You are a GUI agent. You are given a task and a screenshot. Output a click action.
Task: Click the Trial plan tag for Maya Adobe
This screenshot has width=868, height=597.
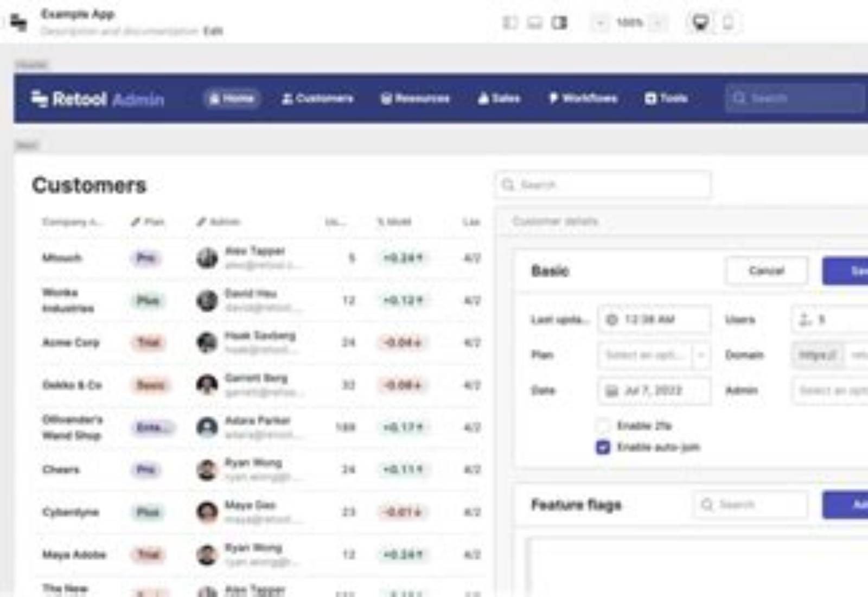(149, 554)
